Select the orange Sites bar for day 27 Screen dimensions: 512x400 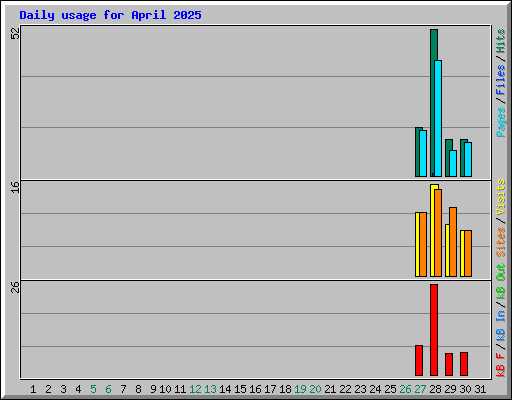click(x=423, y=244)
